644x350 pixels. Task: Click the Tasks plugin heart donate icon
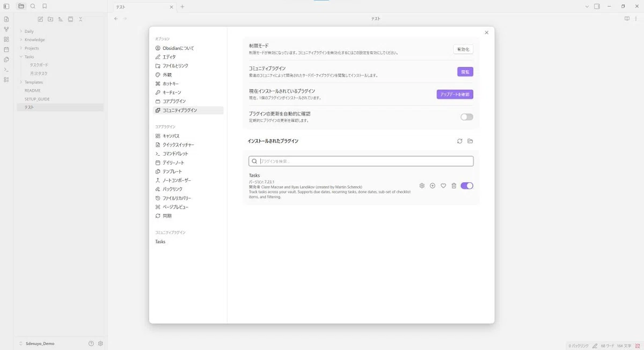point(443,186)
